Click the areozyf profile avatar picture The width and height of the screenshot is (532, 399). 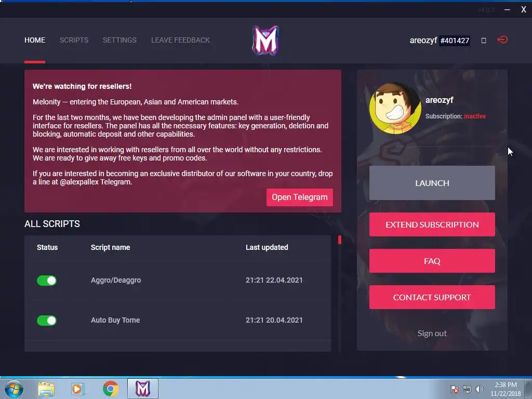click(x=395, y=108)
